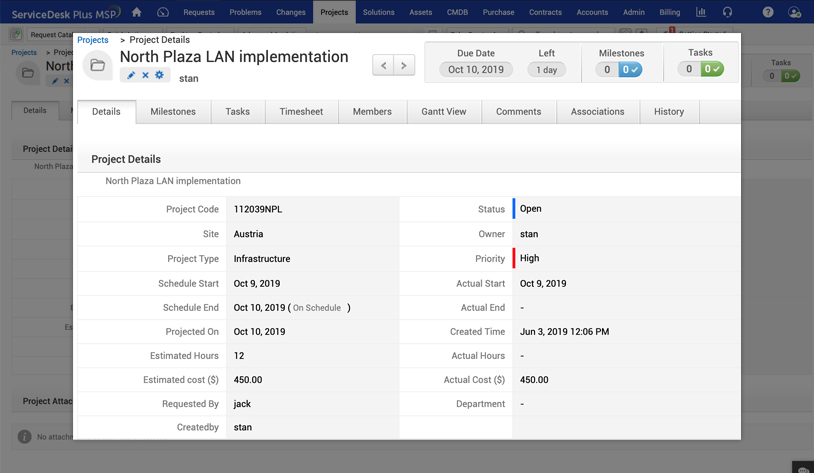Open the user profile icon
Viewport: 814px width, 473px height.
tap(795, 12)
